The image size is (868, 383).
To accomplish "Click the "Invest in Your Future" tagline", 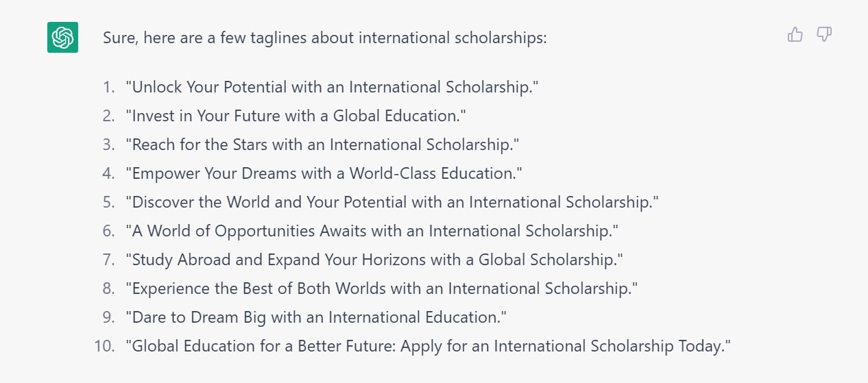I will point(296,116).
